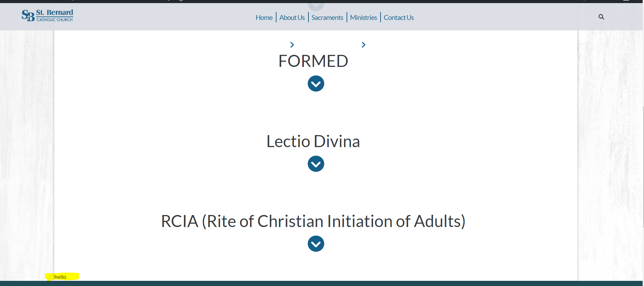Image resolution: width=644 pixels, height=286 pixels.
Task: Select the RCIA (Rite of Christian Initiation) heading
Action: coord(313,221)
